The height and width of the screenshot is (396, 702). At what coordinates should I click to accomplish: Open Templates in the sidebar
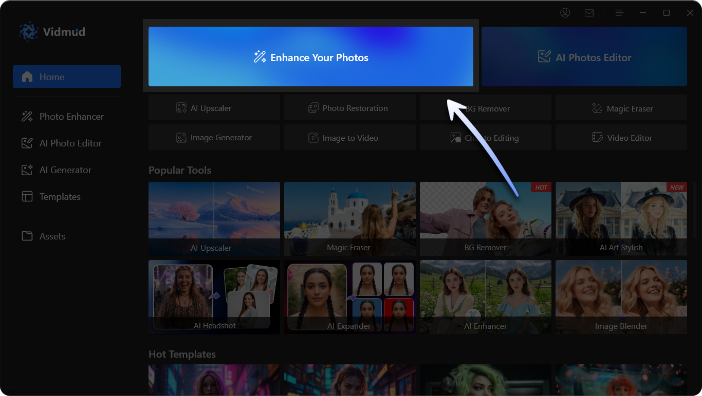[x=67, y=196]
